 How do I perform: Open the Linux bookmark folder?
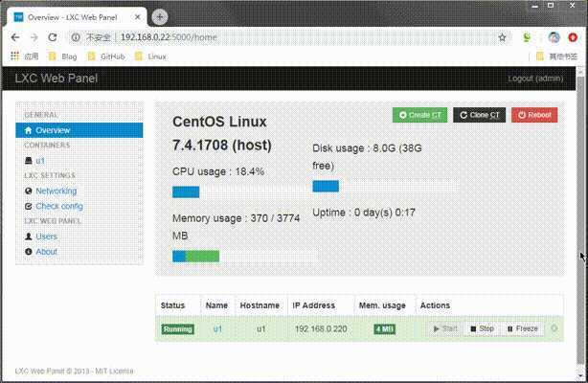click(150, 56)
